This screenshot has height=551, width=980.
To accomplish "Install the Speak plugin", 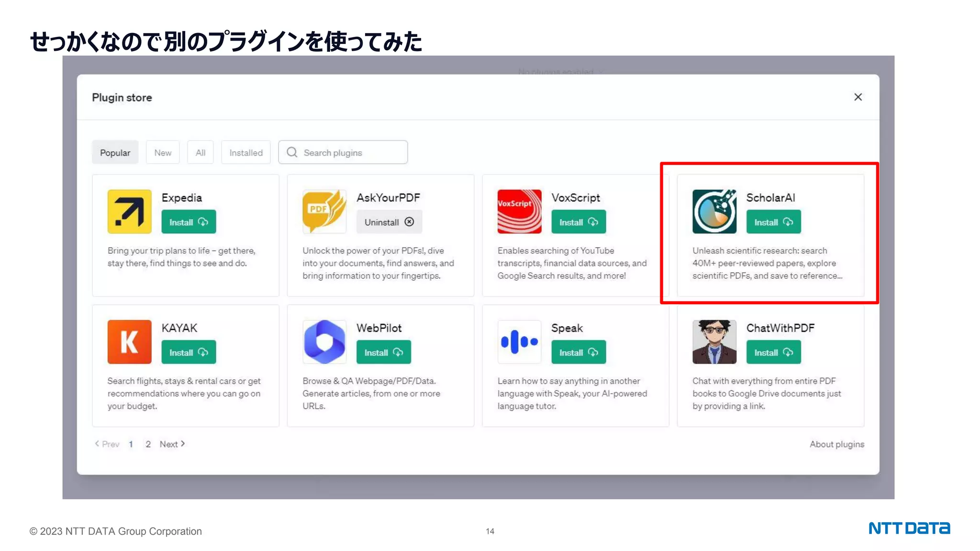I will point(579,353).
